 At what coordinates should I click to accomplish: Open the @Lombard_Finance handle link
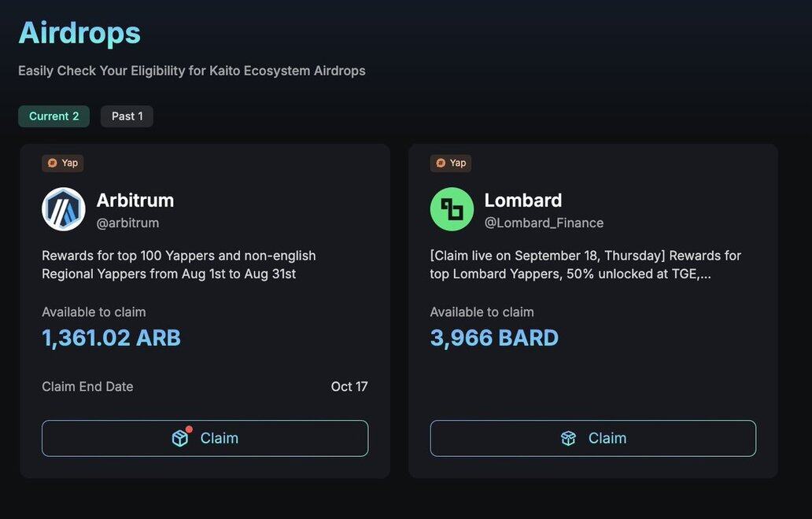pyautogui.click(x=544, y=223)
